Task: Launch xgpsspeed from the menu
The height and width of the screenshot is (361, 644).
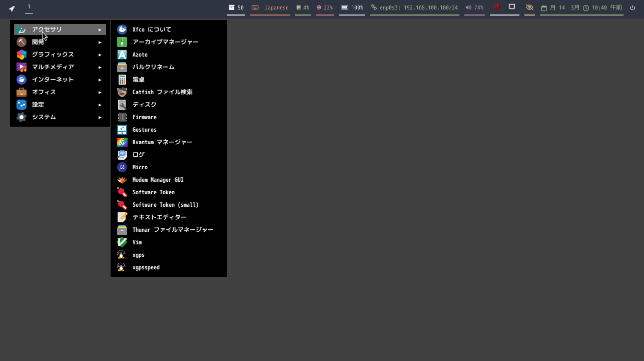Action: (x=169, y=267)
